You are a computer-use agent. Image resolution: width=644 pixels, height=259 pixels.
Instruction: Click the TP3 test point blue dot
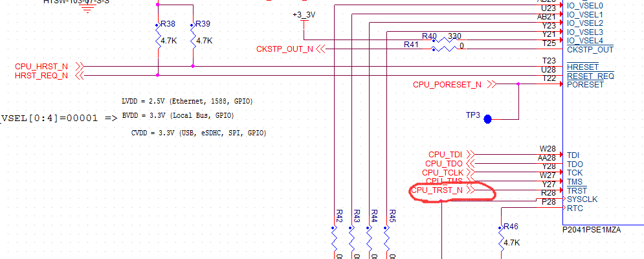[x=487, y=119]
